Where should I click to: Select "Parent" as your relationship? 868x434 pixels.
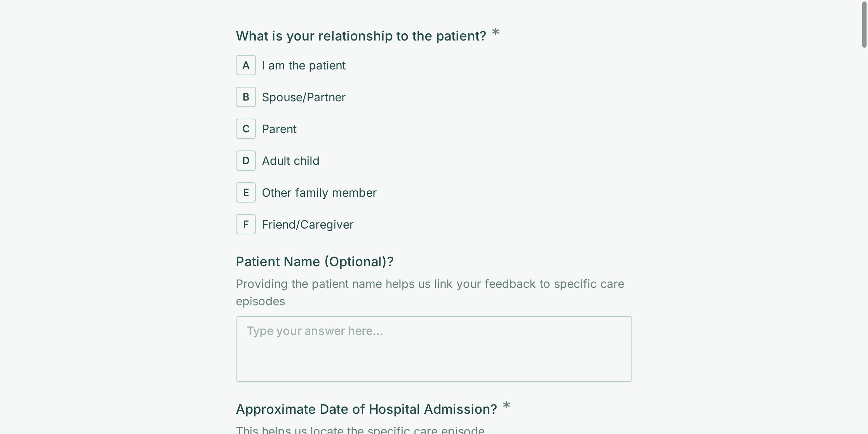[279, 129]
